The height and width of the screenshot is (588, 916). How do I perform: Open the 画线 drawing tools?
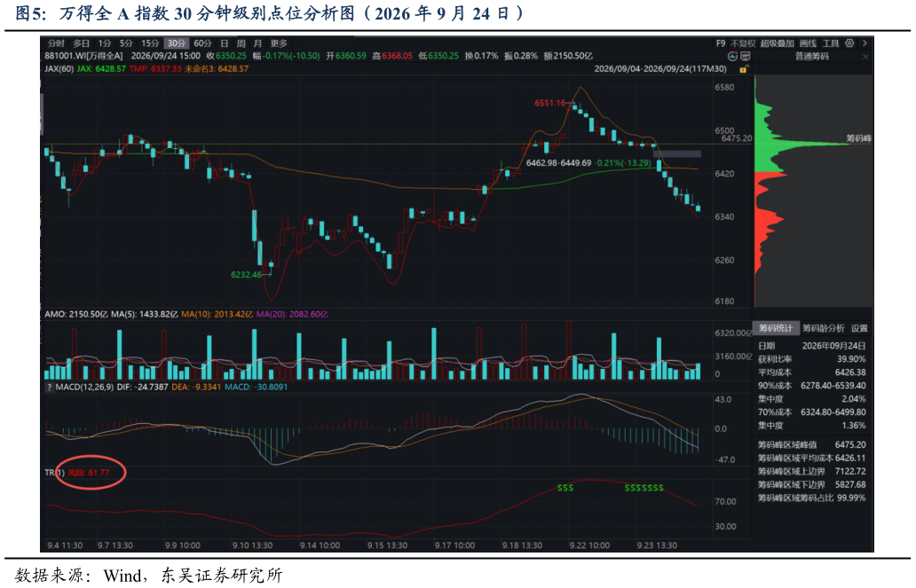(x=808, y=43)
